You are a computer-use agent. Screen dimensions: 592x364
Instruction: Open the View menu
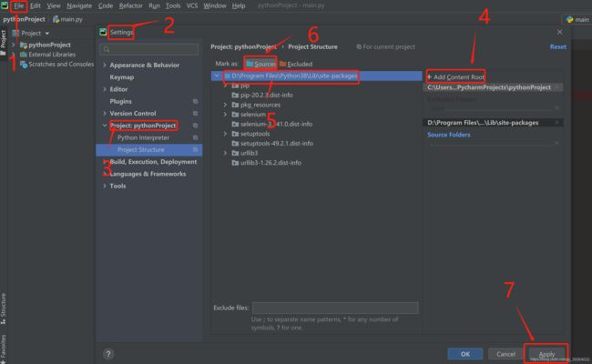[53, 5]
